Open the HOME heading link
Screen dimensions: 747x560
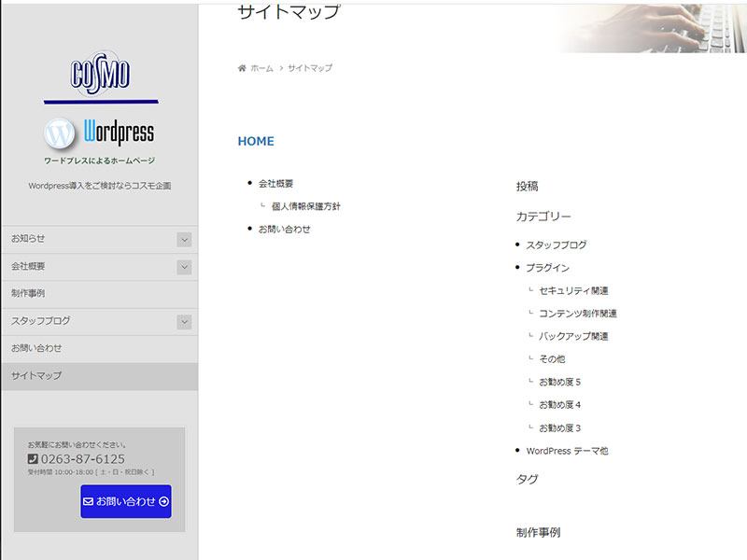click(x=256, y=142)
